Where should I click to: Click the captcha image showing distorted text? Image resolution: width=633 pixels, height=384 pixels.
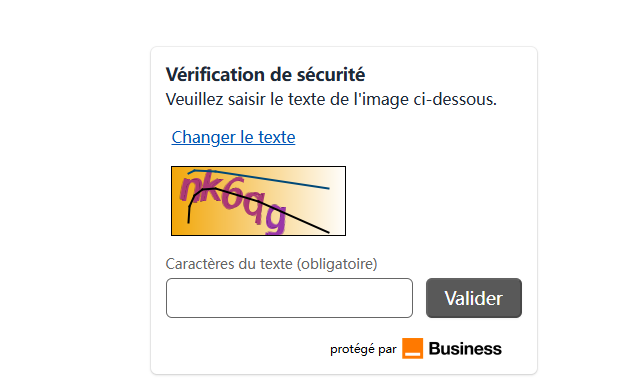coord(258,201)
